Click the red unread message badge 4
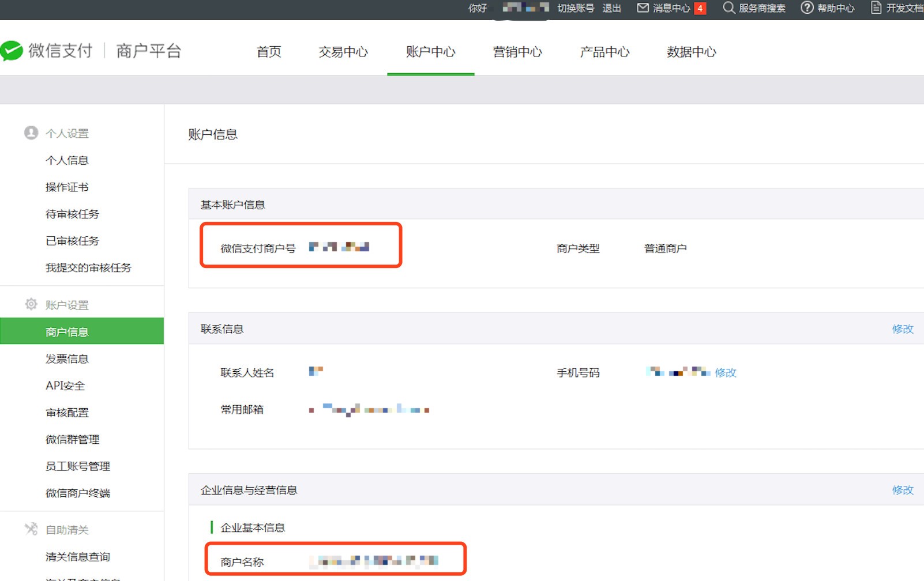The image size is (924, 581). coord(700,8)
